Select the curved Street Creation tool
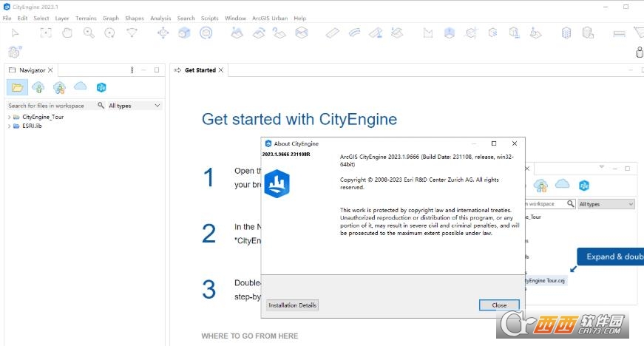The width and height of the screenshot is (644, 346). [354, 33]
